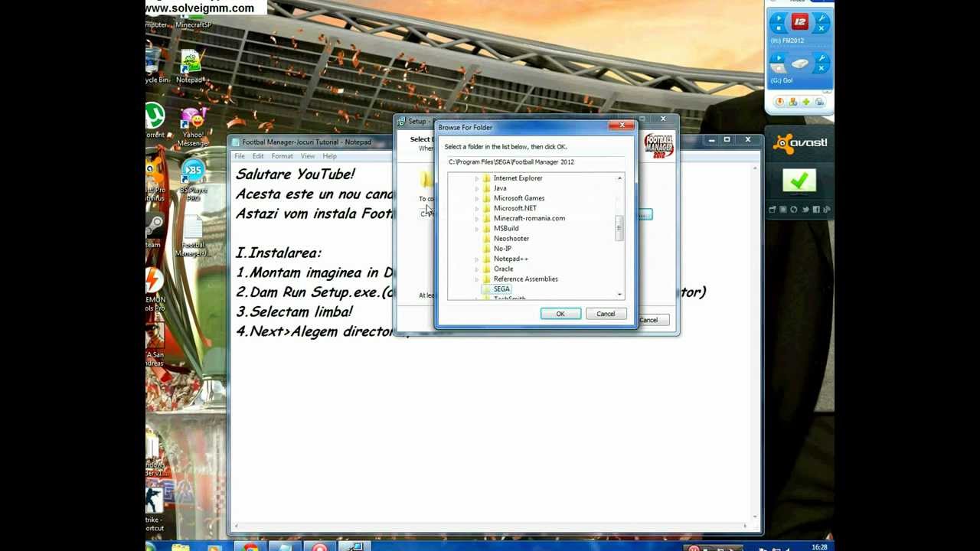Screen dimensions: 980x551
Task: Open the Notepad Help menu
Action: [329, 156]
